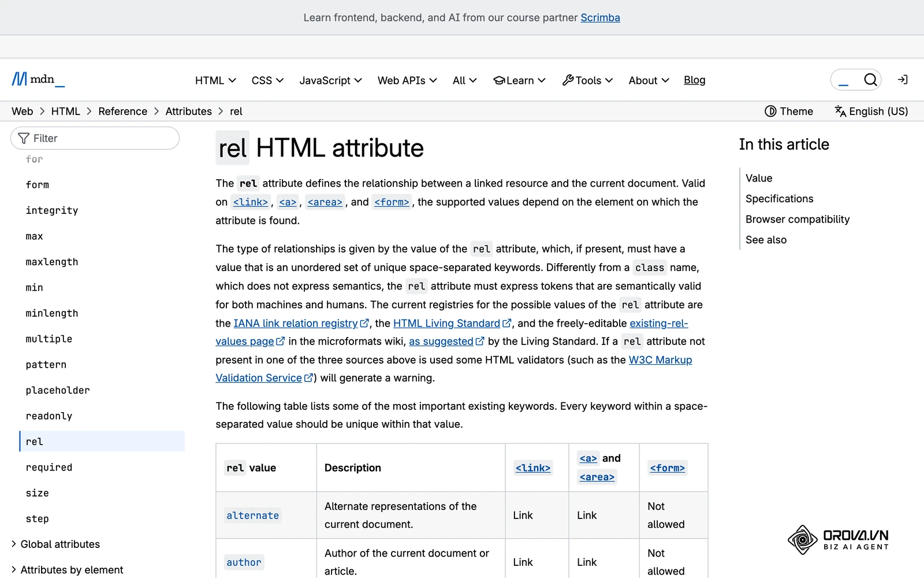Select placeholder attribute in sidebar
Screen dimensions: 924x578
[57, 390]
